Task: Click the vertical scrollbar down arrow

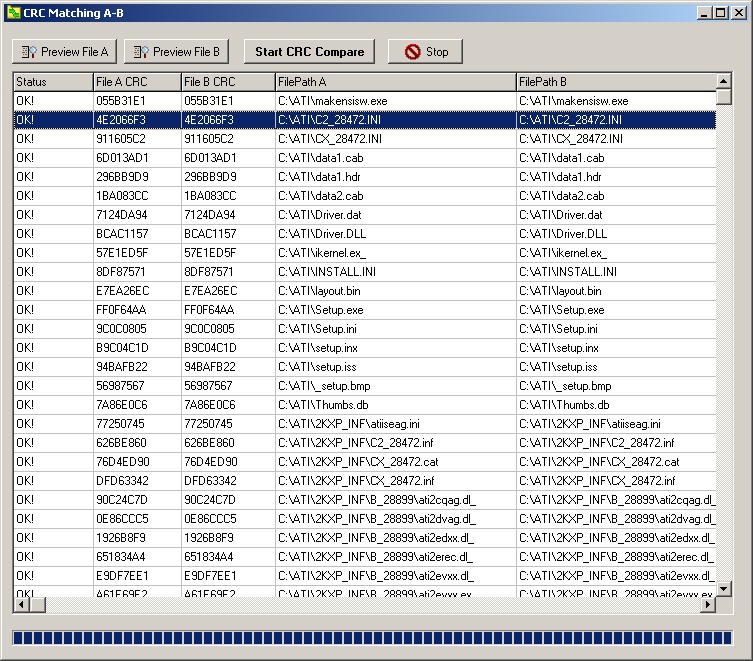Action: tap(724, 588)
